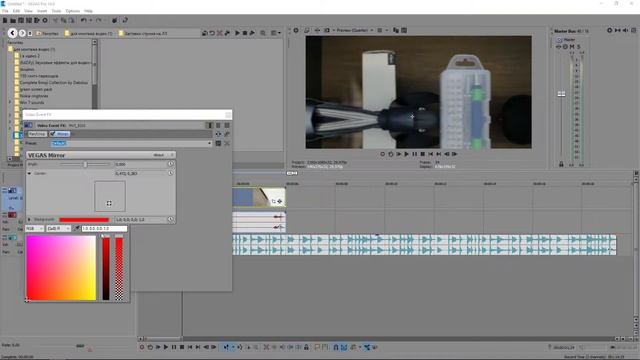Open the Options menu
The height and width of the screenshot is (360, 640).
pyautogui.click(x=73, y=11)
